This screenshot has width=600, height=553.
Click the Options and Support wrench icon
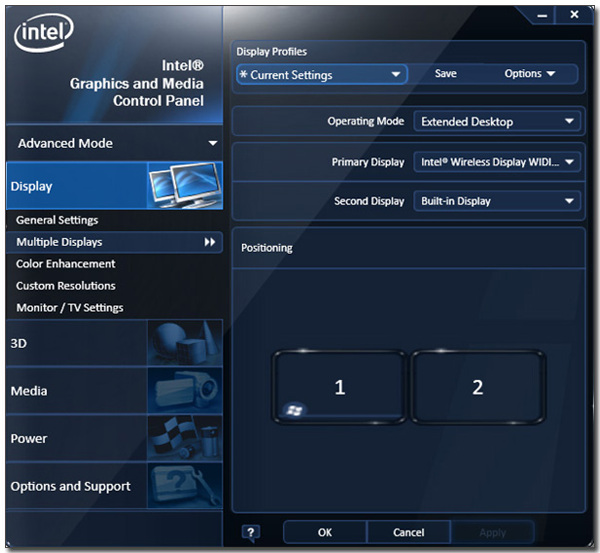pos(185,486)
